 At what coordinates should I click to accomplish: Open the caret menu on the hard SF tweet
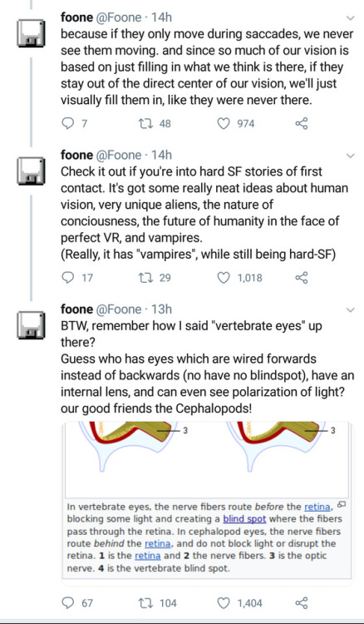pyautogui.click(x=350, y=156)
